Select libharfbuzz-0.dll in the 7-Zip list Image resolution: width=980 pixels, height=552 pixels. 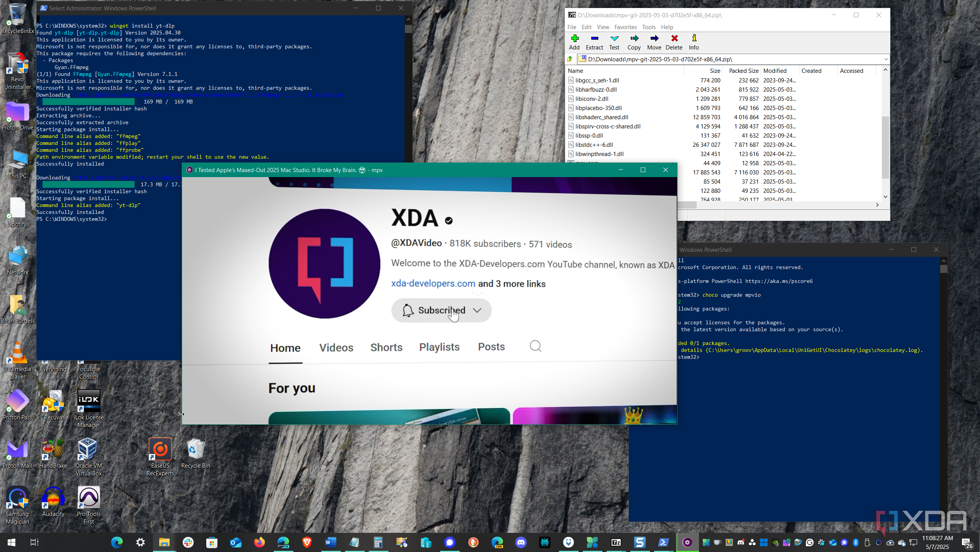tap(596, 89)
